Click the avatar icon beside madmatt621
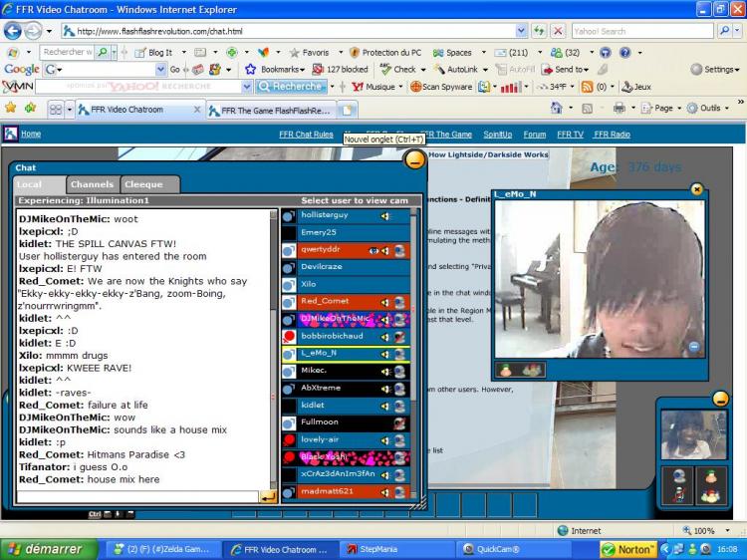Viewport: 747px width, 560px height. pyautogui.click(x=288, y=491)
